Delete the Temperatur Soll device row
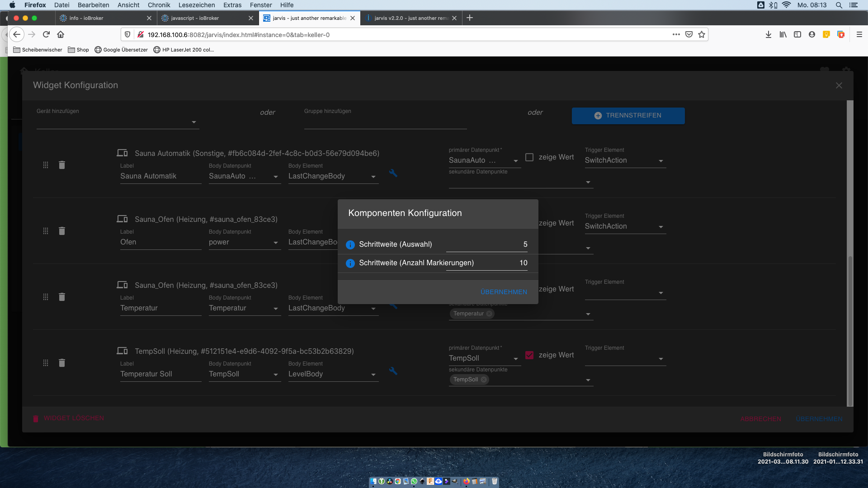Image resolution: width=868 pixels, height=488 pixels. 62,363
